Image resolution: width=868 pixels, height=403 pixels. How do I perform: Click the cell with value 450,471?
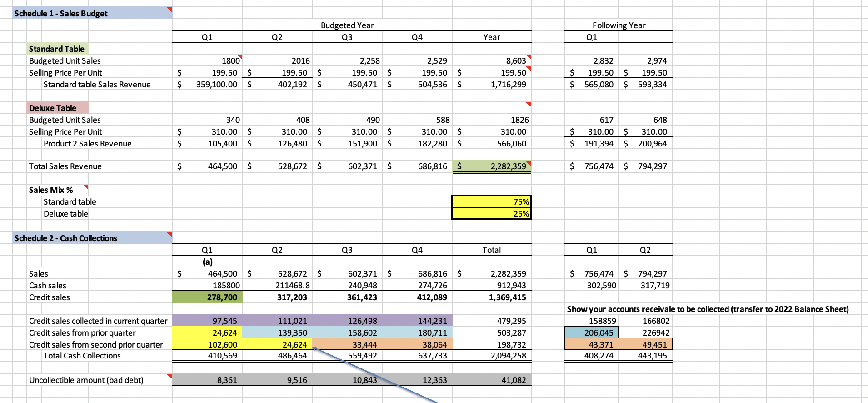tap(347, 84)
